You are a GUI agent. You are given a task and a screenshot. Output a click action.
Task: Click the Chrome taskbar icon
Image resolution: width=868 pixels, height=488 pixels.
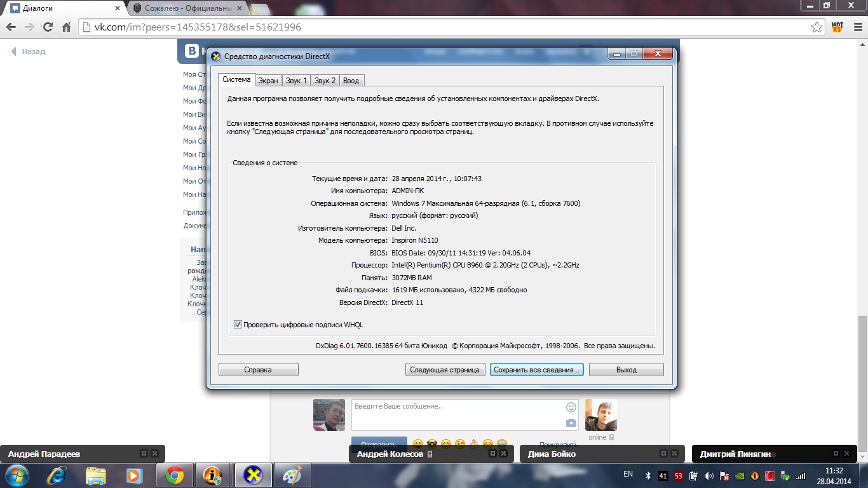point(174,475)
